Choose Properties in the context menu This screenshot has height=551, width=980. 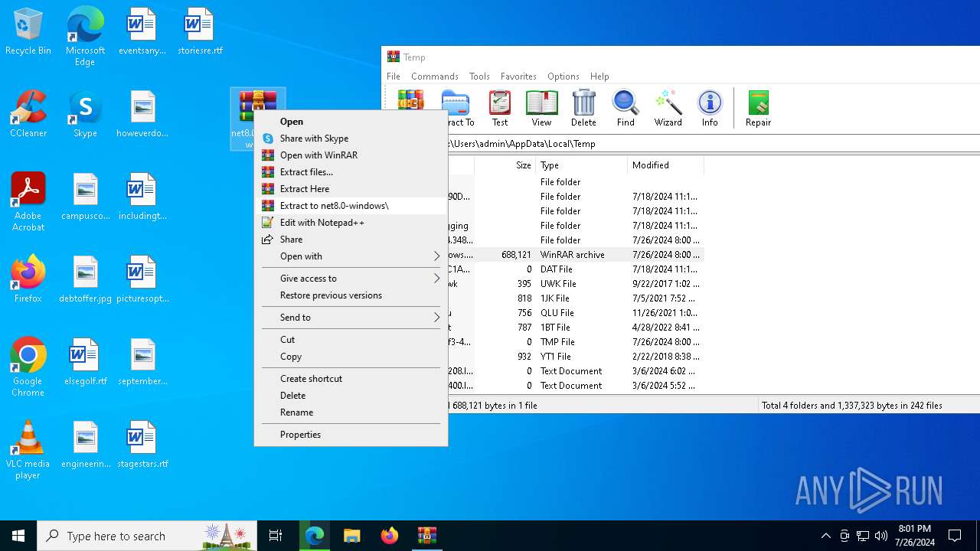tap(351, 435)
